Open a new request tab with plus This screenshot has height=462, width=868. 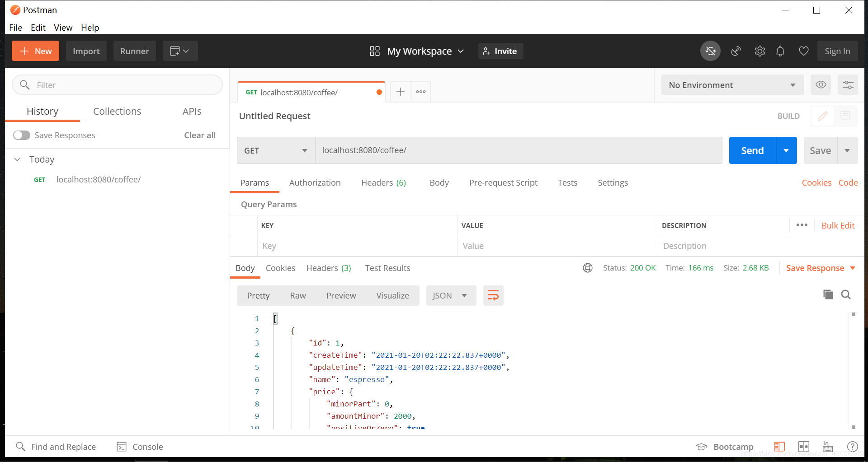point(401,92)
